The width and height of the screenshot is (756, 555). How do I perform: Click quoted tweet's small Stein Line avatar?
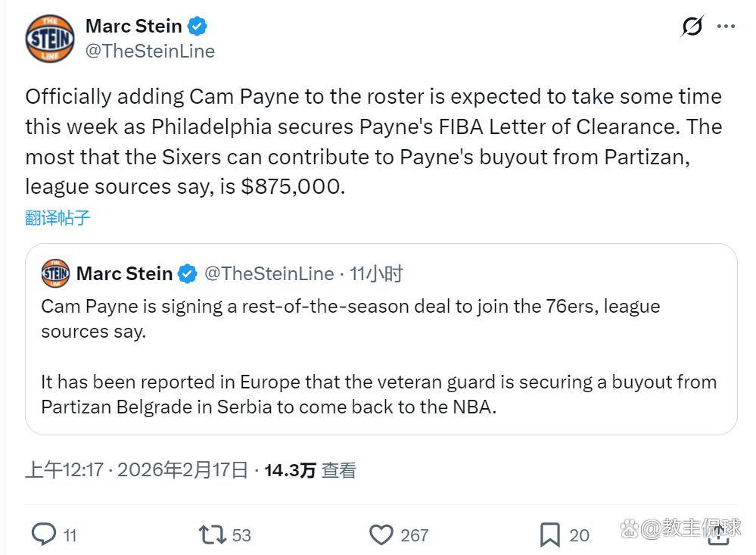click(55, 273)
